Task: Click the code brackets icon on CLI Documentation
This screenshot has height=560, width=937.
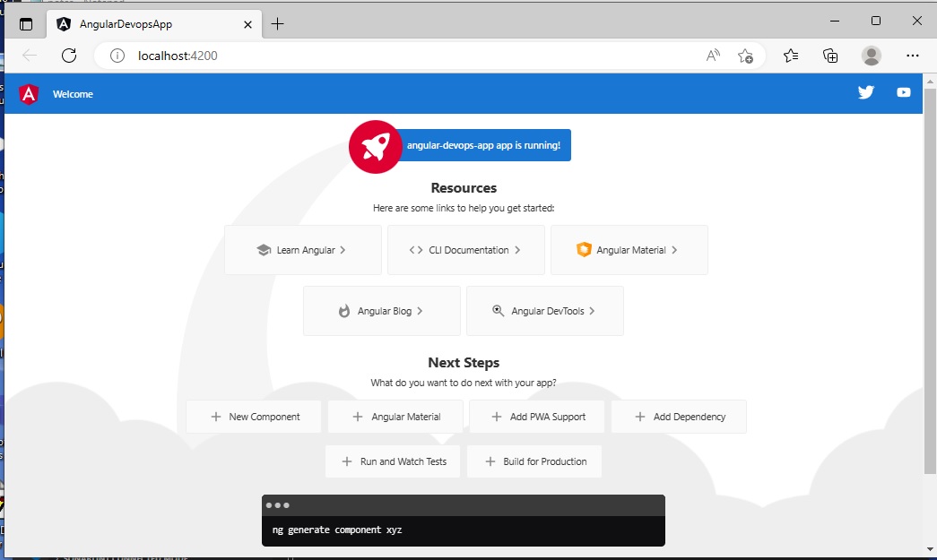Action: tap(415, 250)
